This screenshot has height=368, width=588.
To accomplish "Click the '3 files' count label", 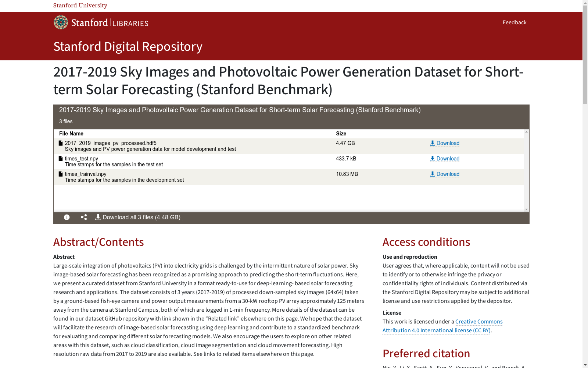I will [66, 121].
